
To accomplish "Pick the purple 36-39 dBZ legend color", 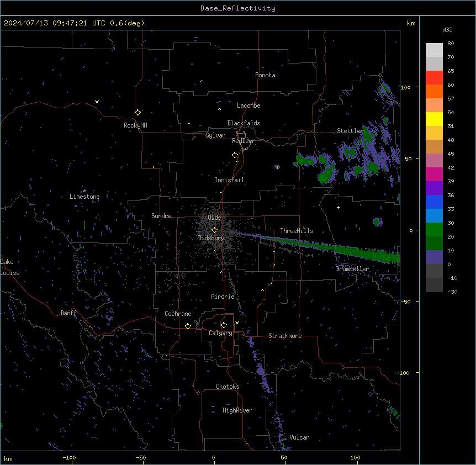I will (x=434, y=188).
